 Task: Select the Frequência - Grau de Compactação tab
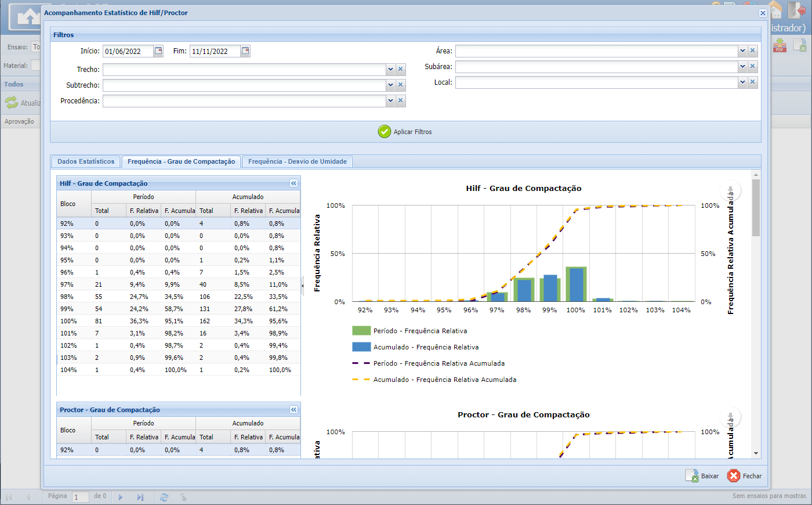182,161
